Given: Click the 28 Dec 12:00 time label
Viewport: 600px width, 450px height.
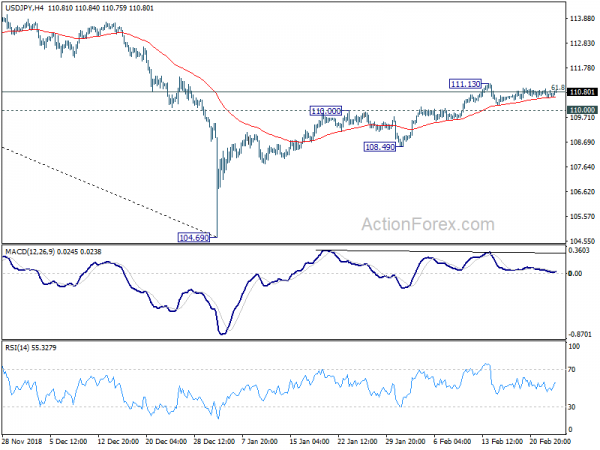Looking at the screenshot, I should tap(214, 441).
